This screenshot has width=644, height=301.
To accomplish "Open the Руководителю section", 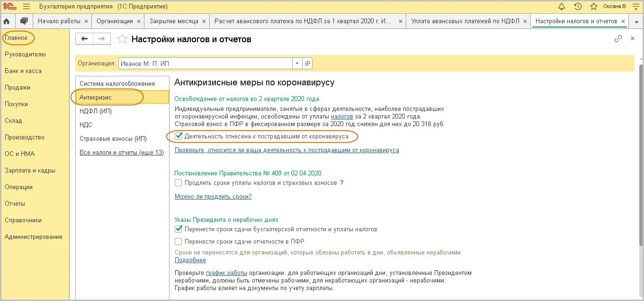I will click(25, 54).
